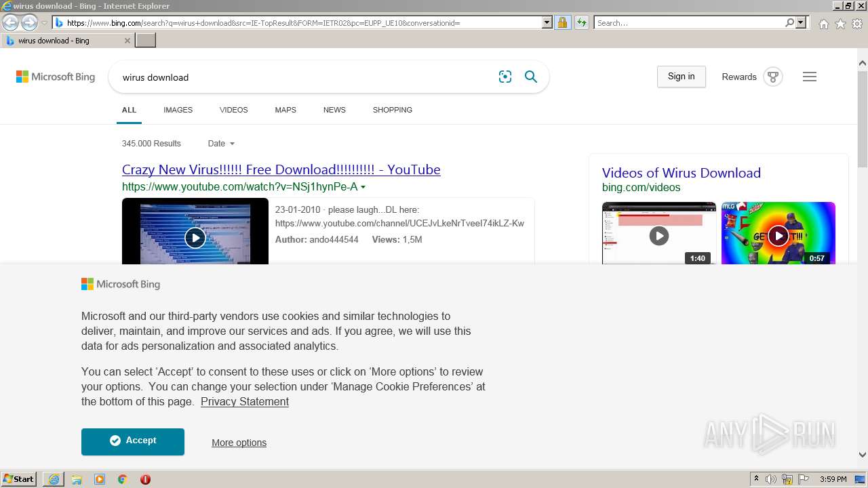This screenshot has width=868, height=488.
Task: Open the Rewards link
Action: tap(739, 77)
